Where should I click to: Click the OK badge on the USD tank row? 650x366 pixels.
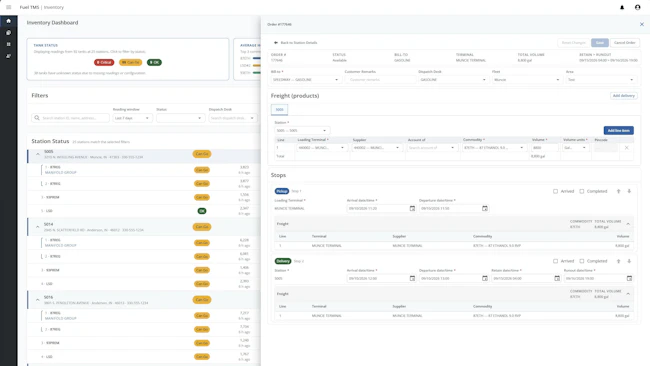coord(202,211)
